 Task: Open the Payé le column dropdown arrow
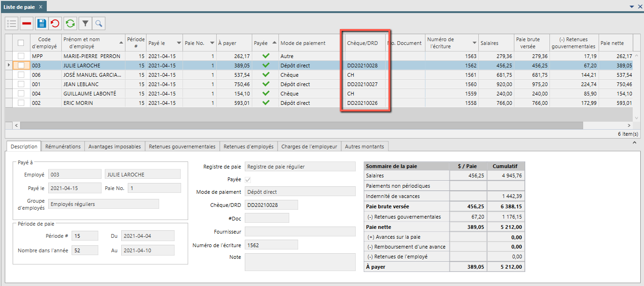click(x=178, y=43)
